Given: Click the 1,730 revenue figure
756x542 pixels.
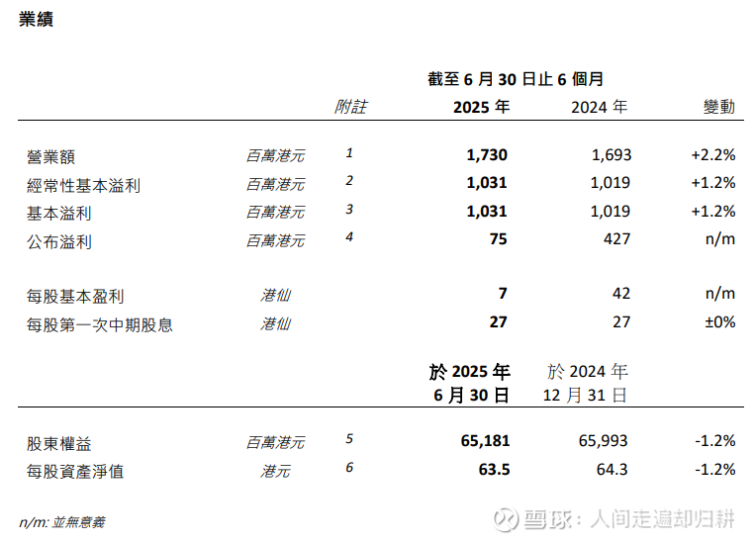Looking at the screenshot, I should pos(487,155).
